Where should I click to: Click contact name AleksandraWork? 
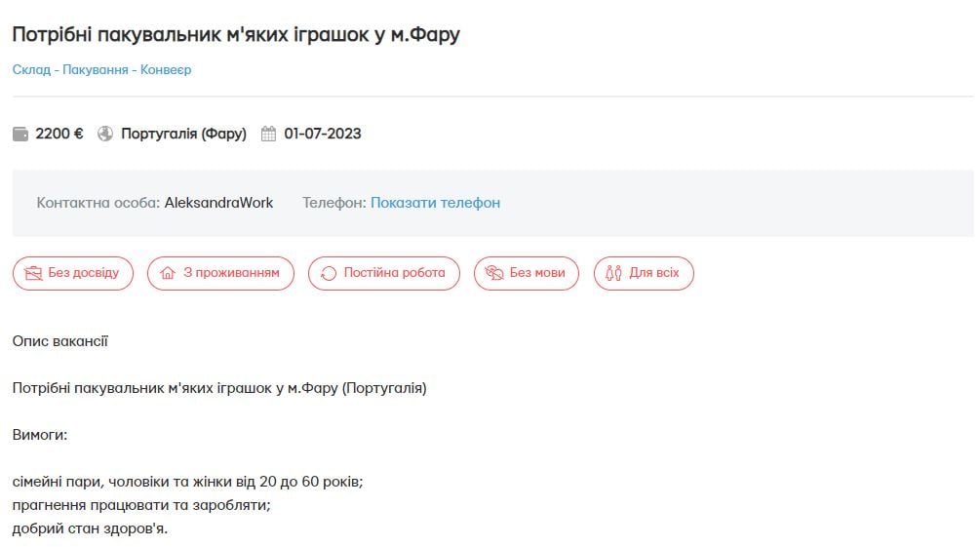pos(218,203)
